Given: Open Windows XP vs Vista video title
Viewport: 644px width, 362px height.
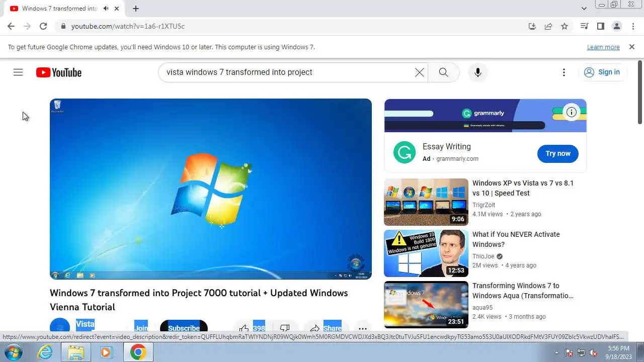Looking at the screenshot, I should click(x=523, y=188).
